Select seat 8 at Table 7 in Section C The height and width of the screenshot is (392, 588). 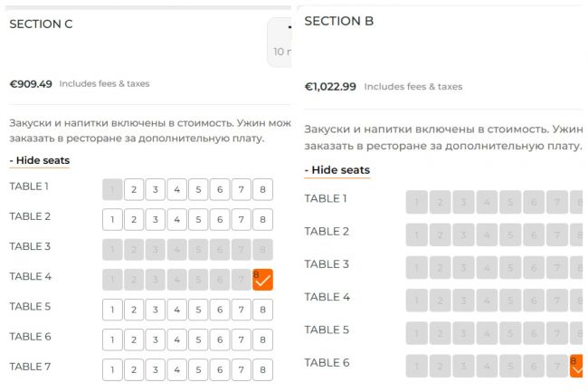(262, 369)
